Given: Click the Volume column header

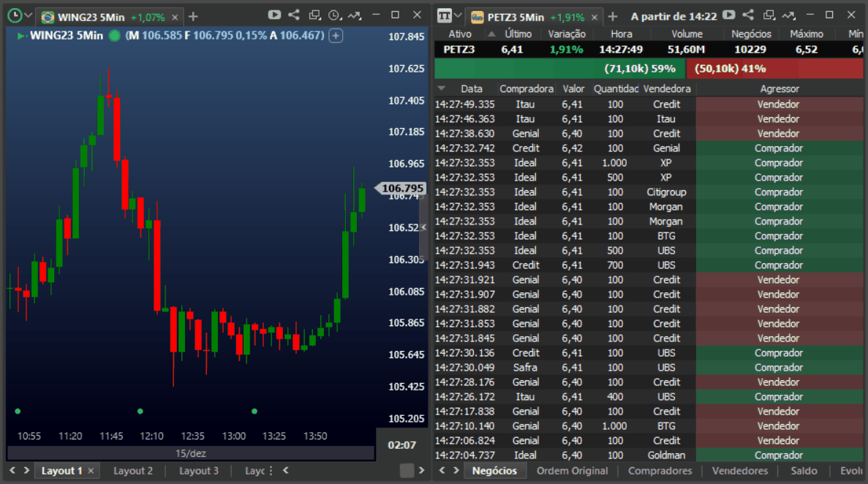Looking at the screenshot, I should (687, 34).
